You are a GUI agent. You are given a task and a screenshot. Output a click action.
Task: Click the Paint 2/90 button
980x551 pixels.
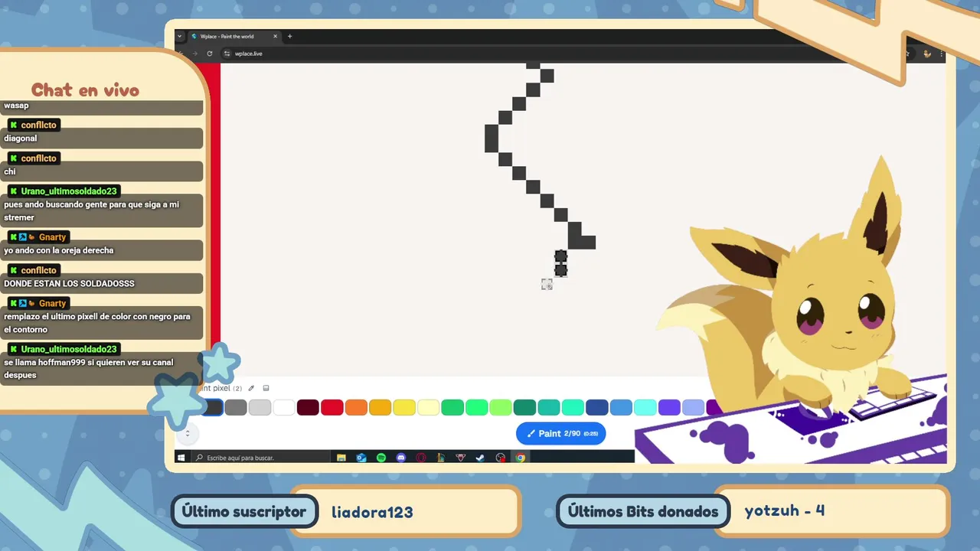pos(561,433)
